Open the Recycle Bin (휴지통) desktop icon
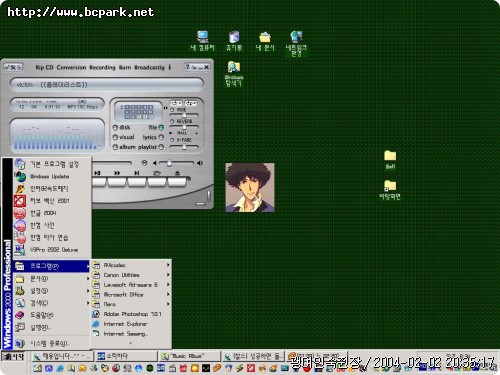The image size is (500, 375). (x=234, y=41)
